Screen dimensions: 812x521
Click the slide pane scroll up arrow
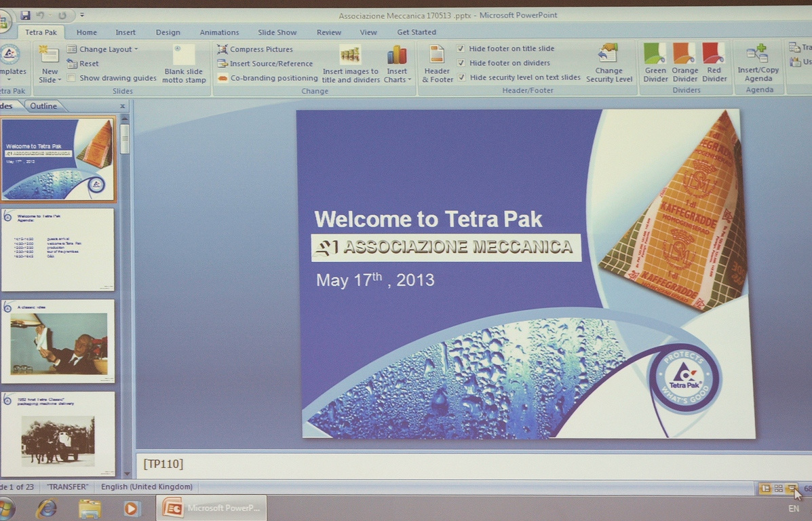click(125, 119)
